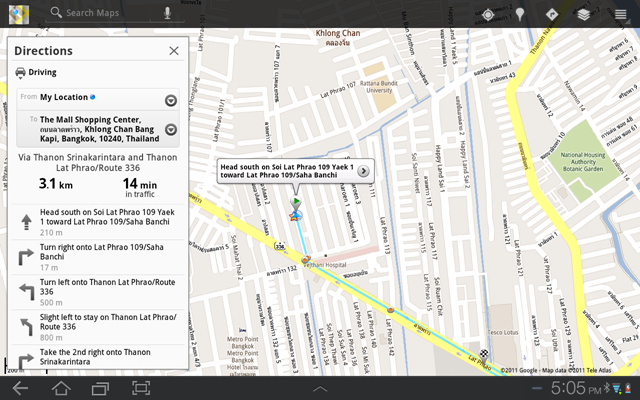Screen dimensions: 640x400
Task: Select step Turn right onto Lat Phrao 109/Saha Banchi
Action: tap(98, 257)
